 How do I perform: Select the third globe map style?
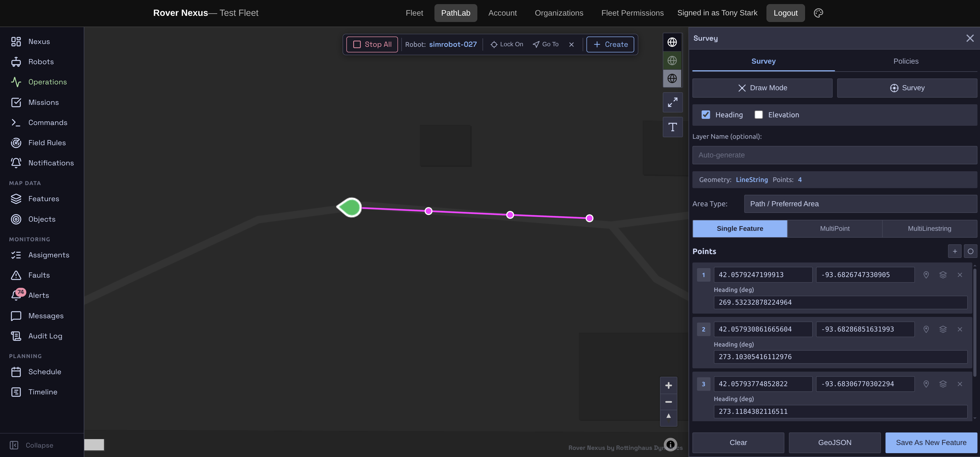click(x=672, y=78)
